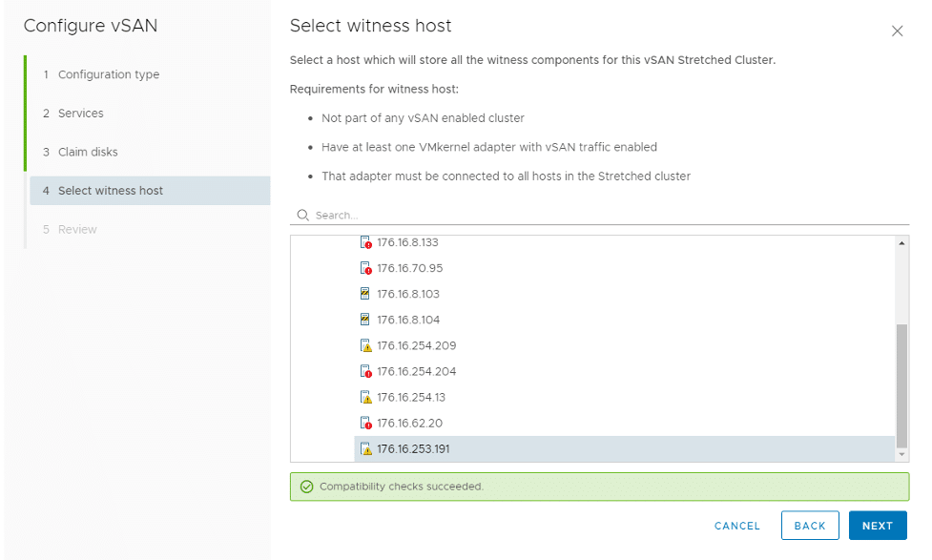Image resolution: width=932 pixels, height=560 pixels.
Task: Select host 176.16.253.191 in the list
Action: click(x=624, y=448)
